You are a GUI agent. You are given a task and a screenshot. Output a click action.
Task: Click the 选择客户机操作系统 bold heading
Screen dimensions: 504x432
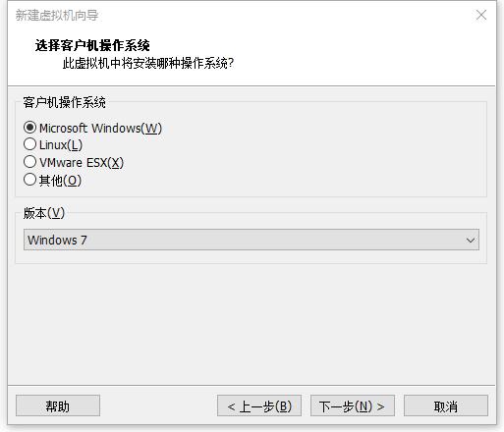coord(92,45)
